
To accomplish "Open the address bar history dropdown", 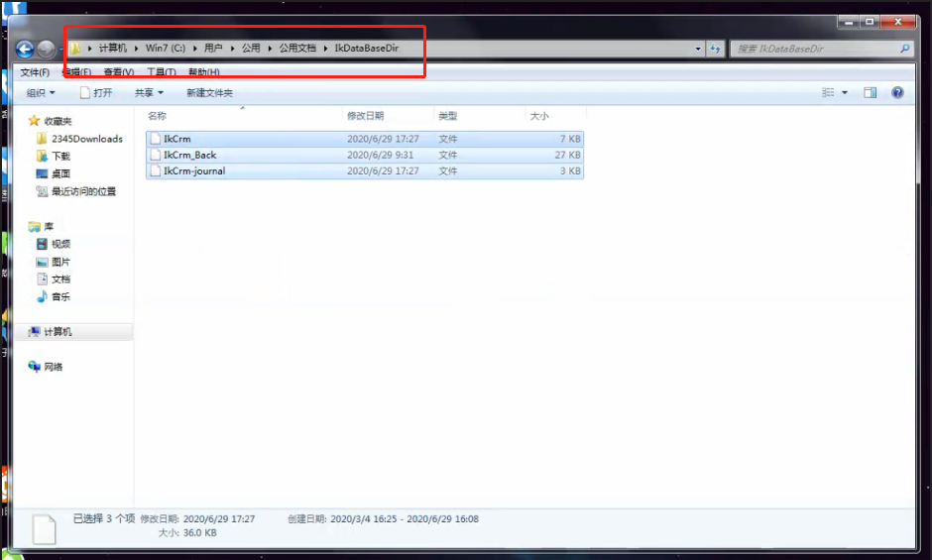I will 698,49.
